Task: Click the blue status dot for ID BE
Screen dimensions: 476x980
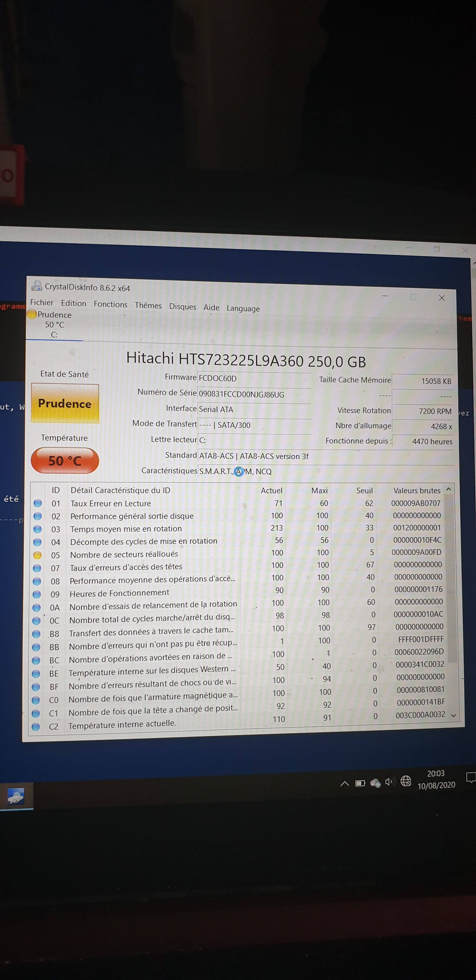Action: 36,674
